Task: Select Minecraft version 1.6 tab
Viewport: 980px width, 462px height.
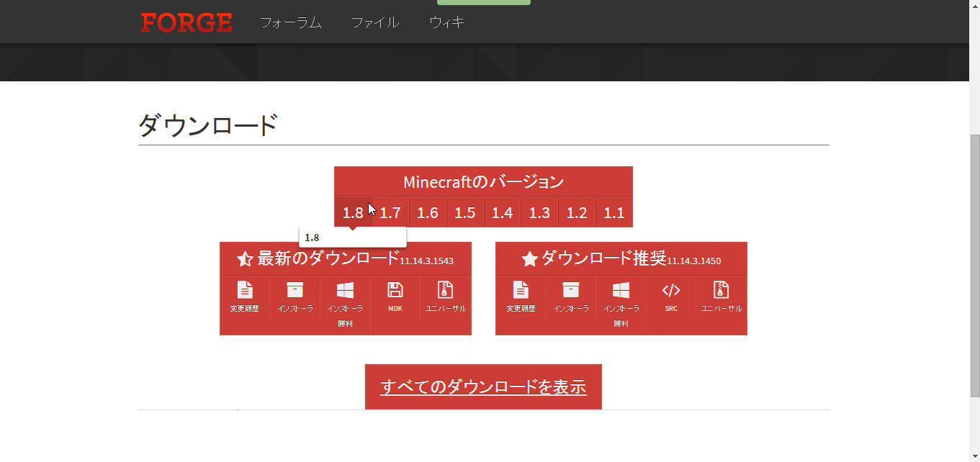Action: point(428,212)
